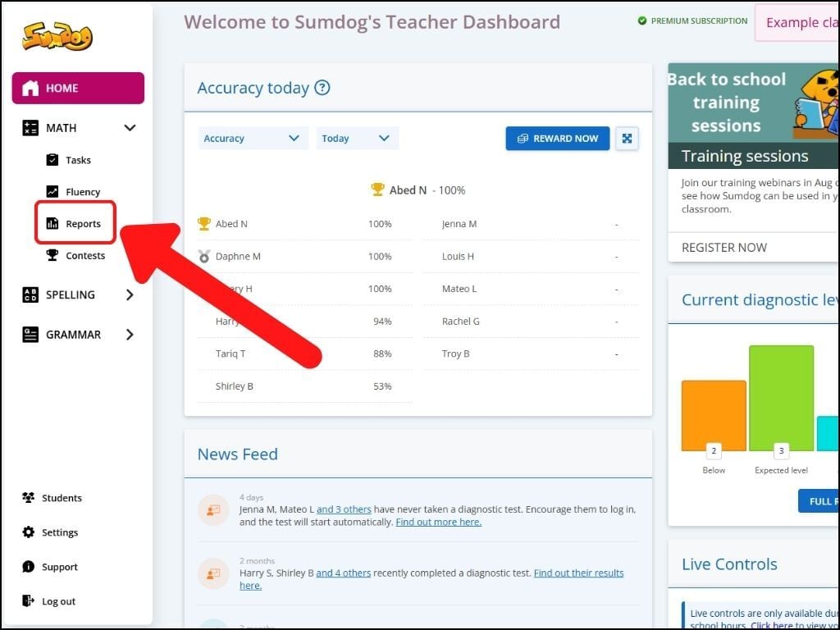Select the HOME menu item

click(78, 88)
